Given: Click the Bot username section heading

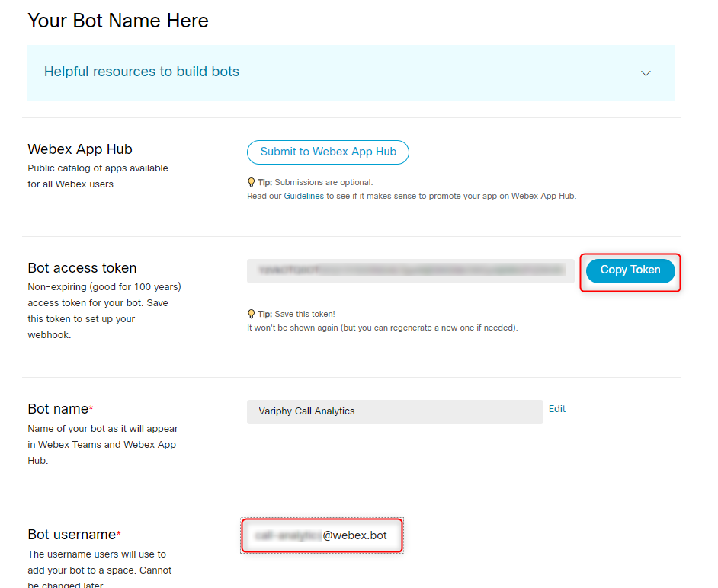Looking at the screenshot, I should point(72,535).
